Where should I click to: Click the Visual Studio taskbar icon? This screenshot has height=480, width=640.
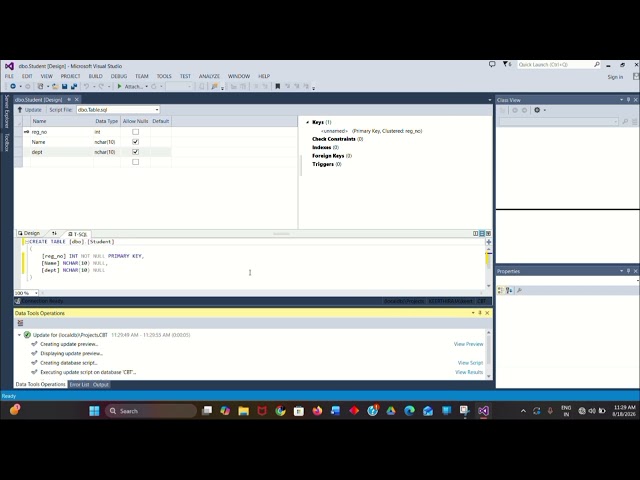click(x=483, y=411)
